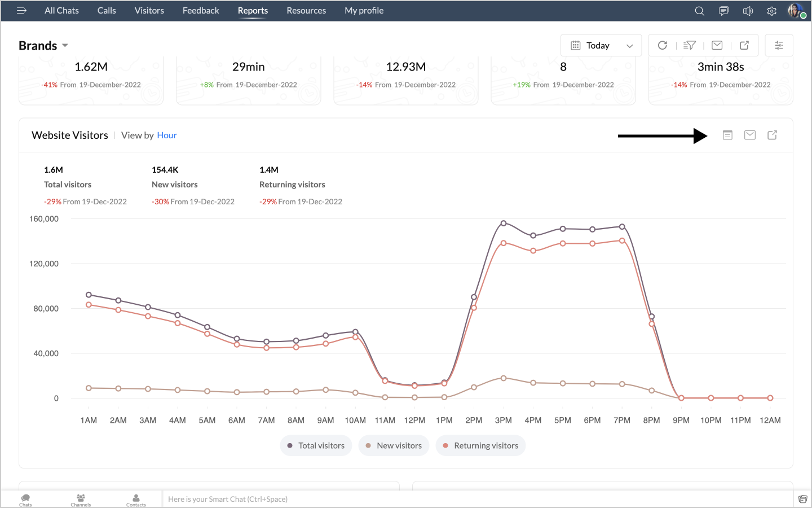This screenshot has width=812, height=508.
Task: Open the customize sliders icon
Action: pyautogui.click(x=779, y=45)
